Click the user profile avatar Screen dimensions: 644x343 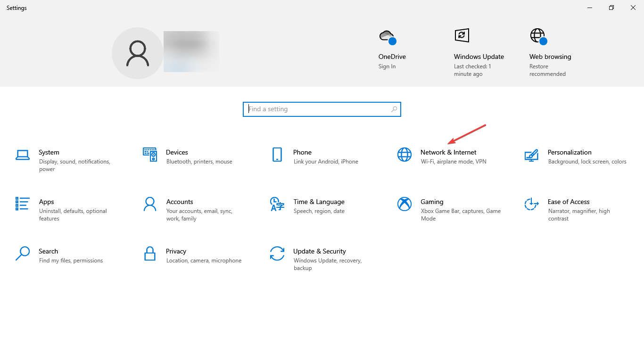click(137, 53)
